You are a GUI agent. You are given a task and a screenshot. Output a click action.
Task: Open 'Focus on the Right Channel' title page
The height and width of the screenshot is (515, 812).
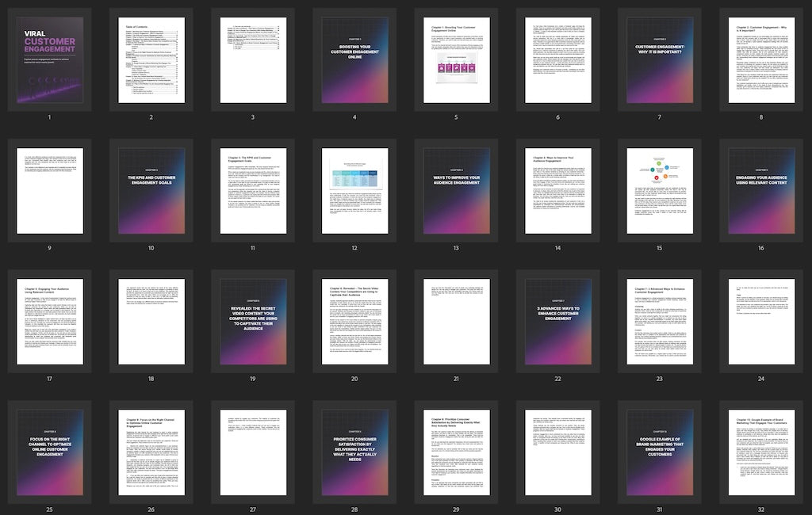click(49, 452)
